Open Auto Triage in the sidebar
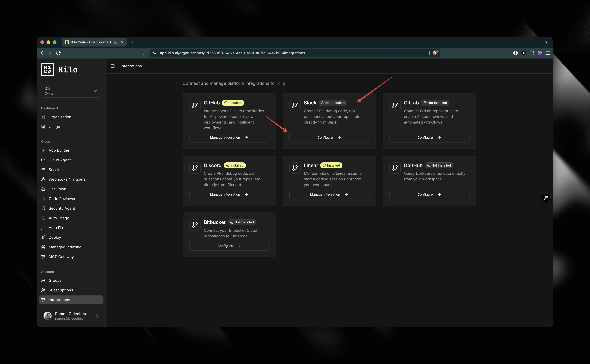This screenshot has height=364, width=590. [71, 218]
